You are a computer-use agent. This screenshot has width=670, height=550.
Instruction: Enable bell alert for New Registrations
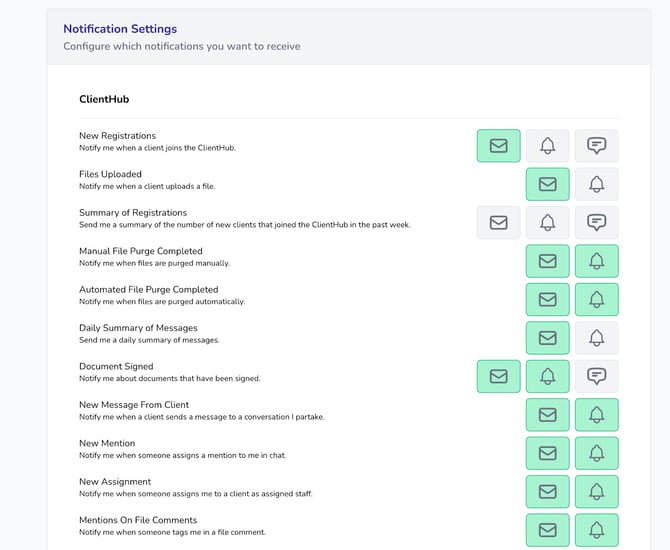click(547, 146)
